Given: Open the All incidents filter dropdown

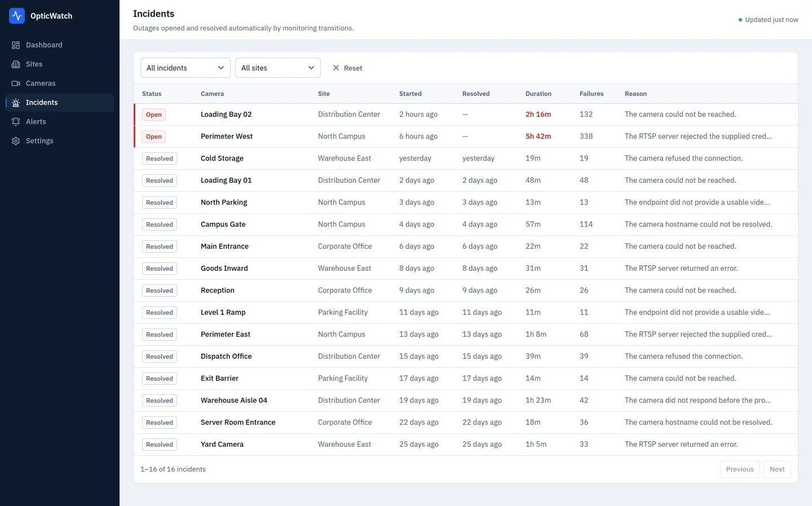Looking at the screenshot, I should coord(186,68).
